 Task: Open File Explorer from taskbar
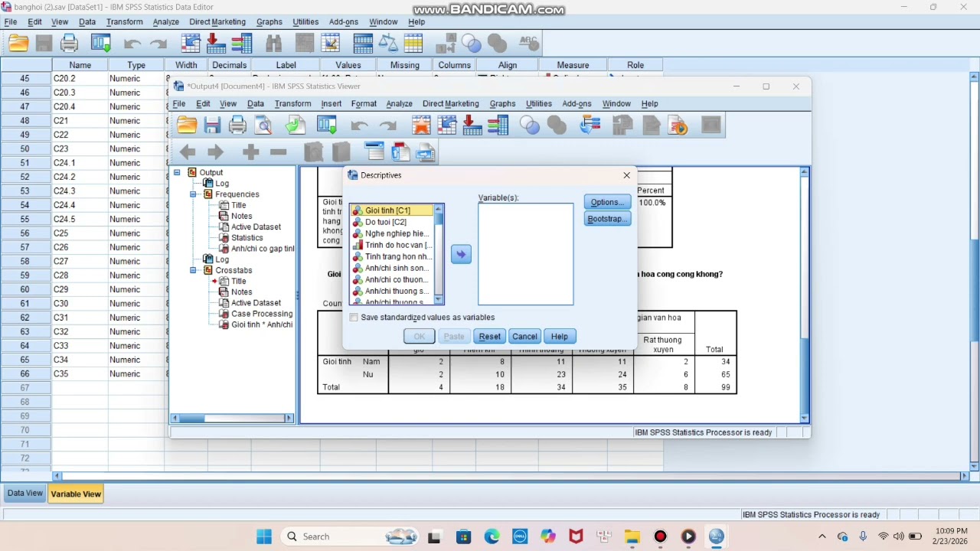pyautogui.click(x=632, y=536)
